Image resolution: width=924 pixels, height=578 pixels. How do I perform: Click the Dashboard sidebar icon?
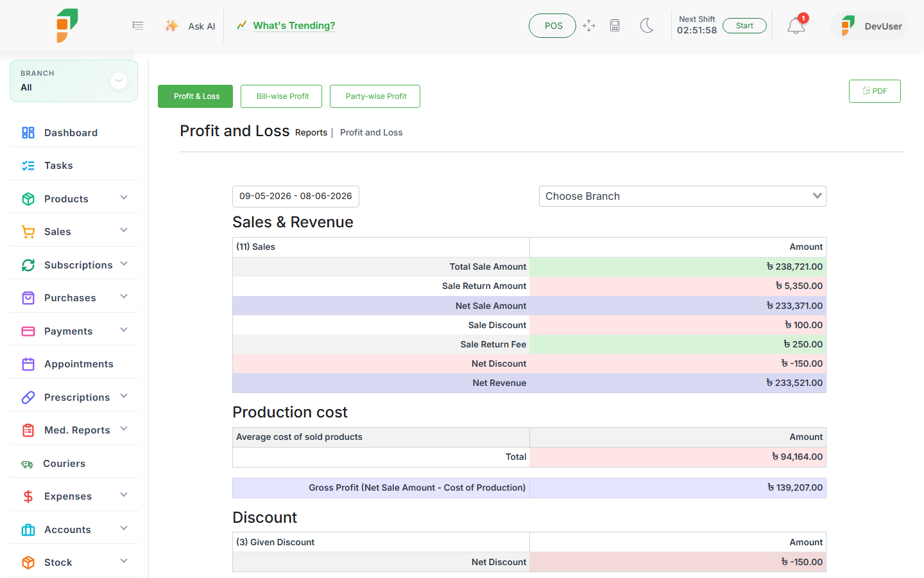[28, 133]
